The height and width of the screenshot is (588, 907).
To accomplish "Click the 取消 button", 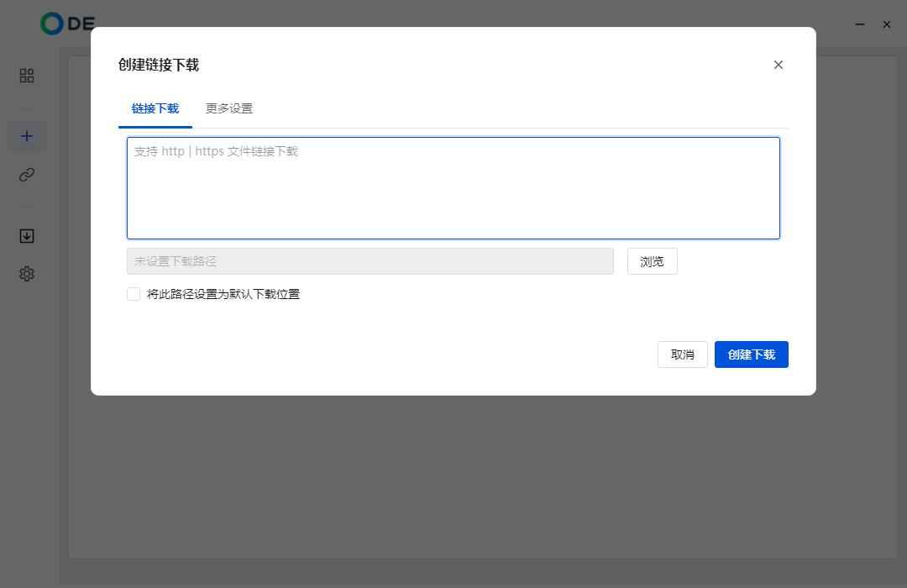I will pyautogui.click(x=682, y=354).
